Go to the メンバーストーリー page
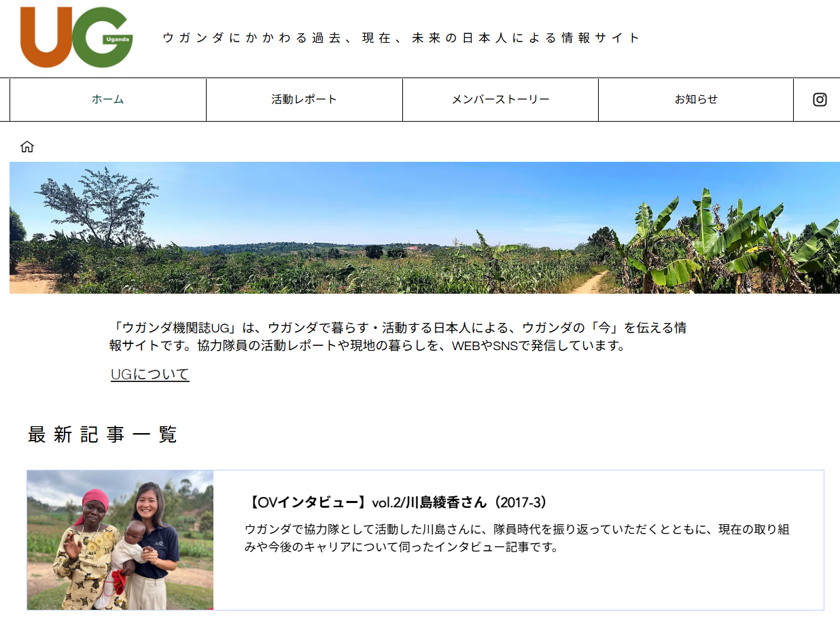The height and width of the screenshot is (620, 840). coord(500,99)
